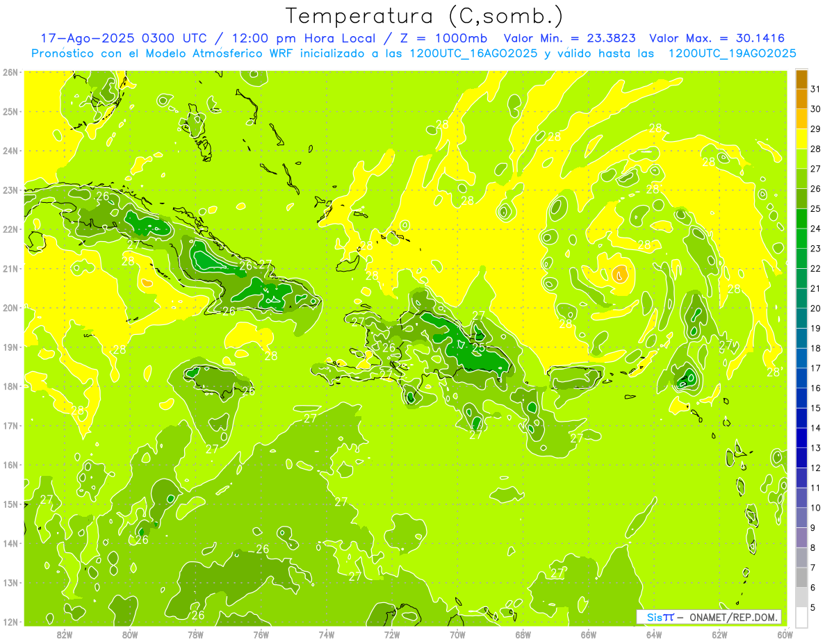Click longitude label 80W
Image resolution: width=834 pixels, height=644 pixels.
coord(129,634)
